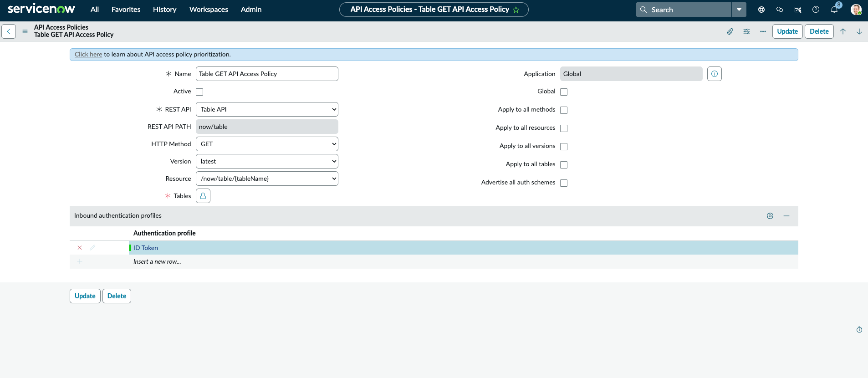868x378 pixels.
Task: Open the chat conversations icon
Action: pos(780,10)
